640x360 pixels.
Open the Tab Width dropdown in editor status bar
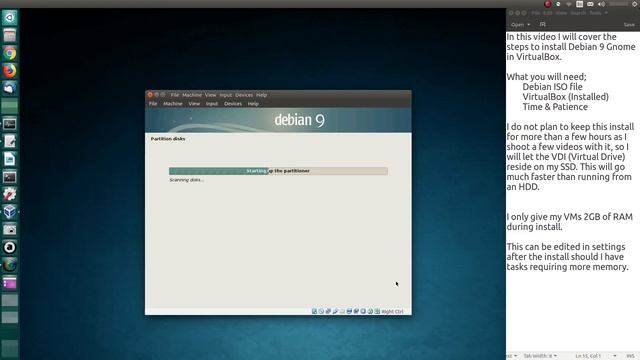tap(540, 356)
